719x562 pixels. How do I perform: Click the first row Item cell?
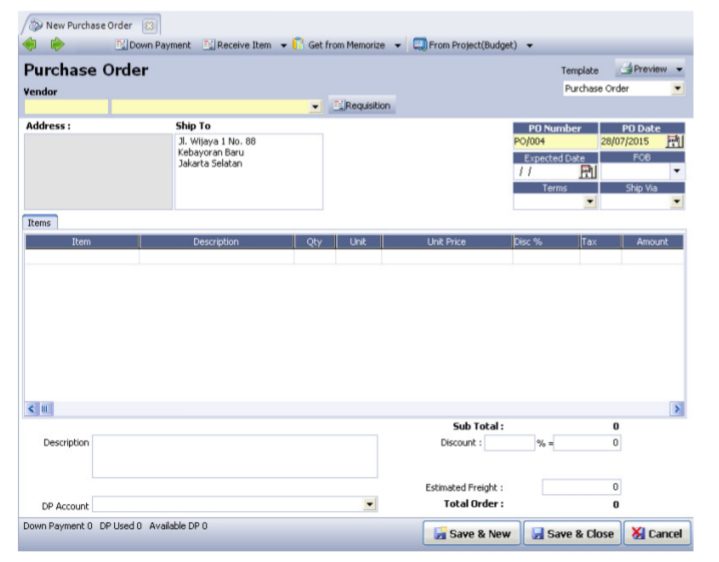point(82,257)
